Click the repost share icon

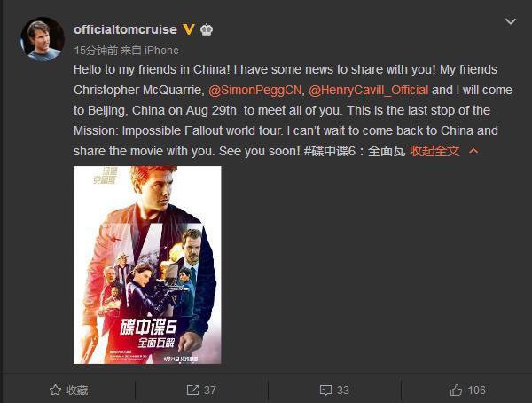click(192, 390)
